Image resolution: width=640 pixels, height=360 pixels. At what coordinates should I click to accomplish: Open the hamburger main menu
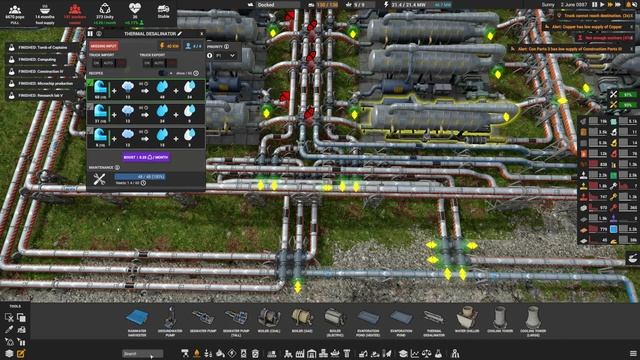click(x=633, y=353)
